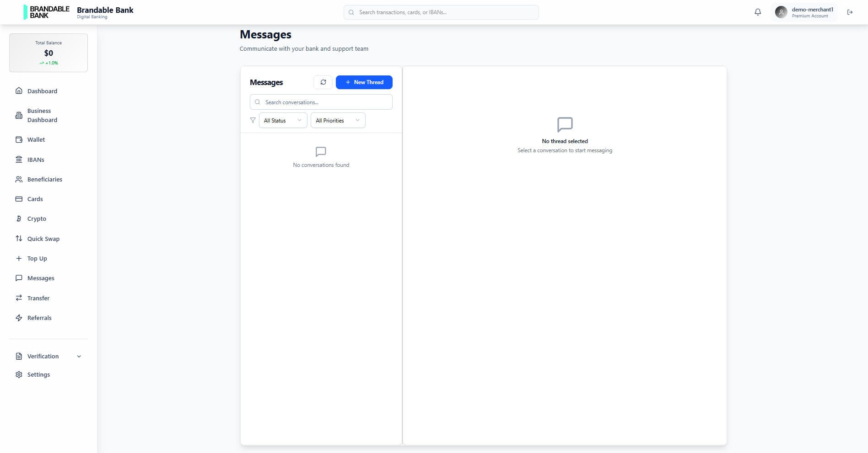Click the refresh conversations icon
The image size is (868, 453).
coord(323,82)
